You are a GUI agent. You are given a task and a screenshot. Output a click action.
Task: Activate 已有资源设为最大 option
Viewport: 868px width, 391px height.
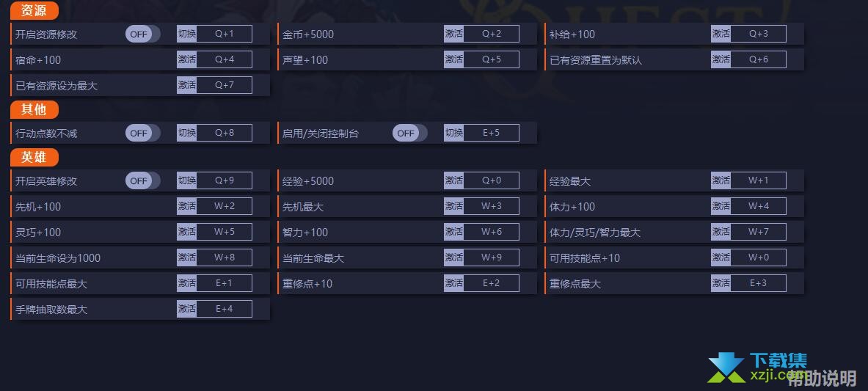[186, 85]
